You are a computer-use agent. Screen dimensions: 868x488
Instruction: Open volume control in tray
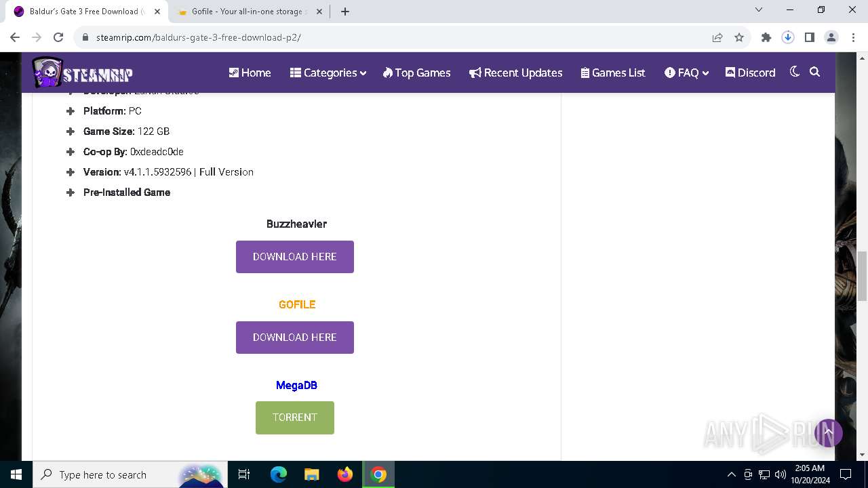coord(780,474)
